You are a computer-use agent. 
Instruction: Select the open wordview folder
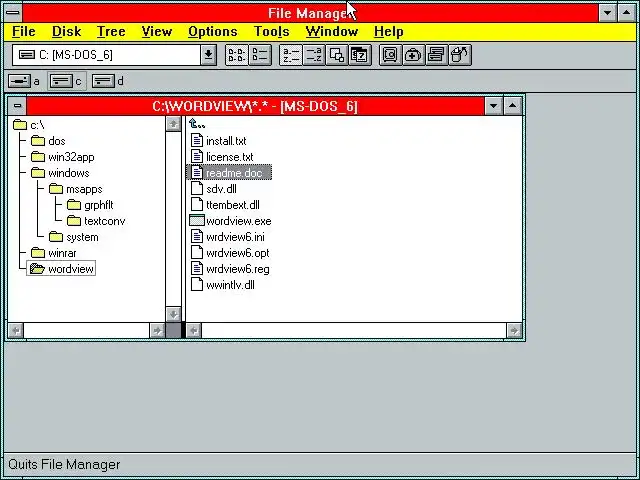coord(61,269)
